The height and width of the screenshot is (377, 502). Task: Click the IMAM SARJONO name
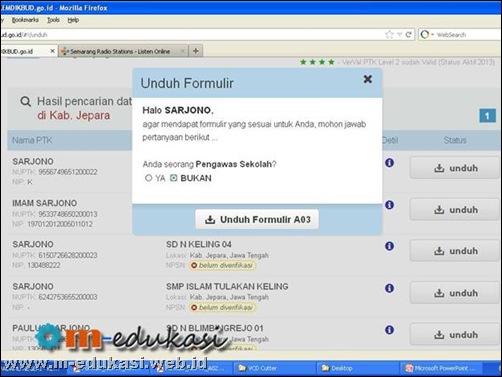(x=44, y=203)
